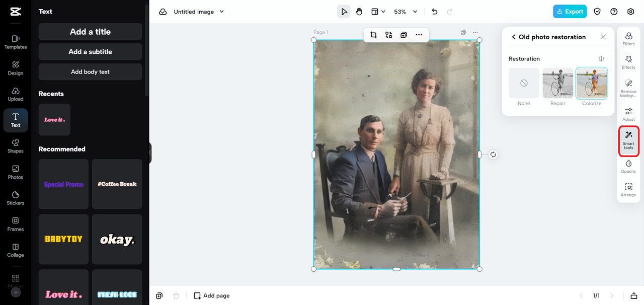Open the 53% zoom level dropdown

click(x=406, y=12)
